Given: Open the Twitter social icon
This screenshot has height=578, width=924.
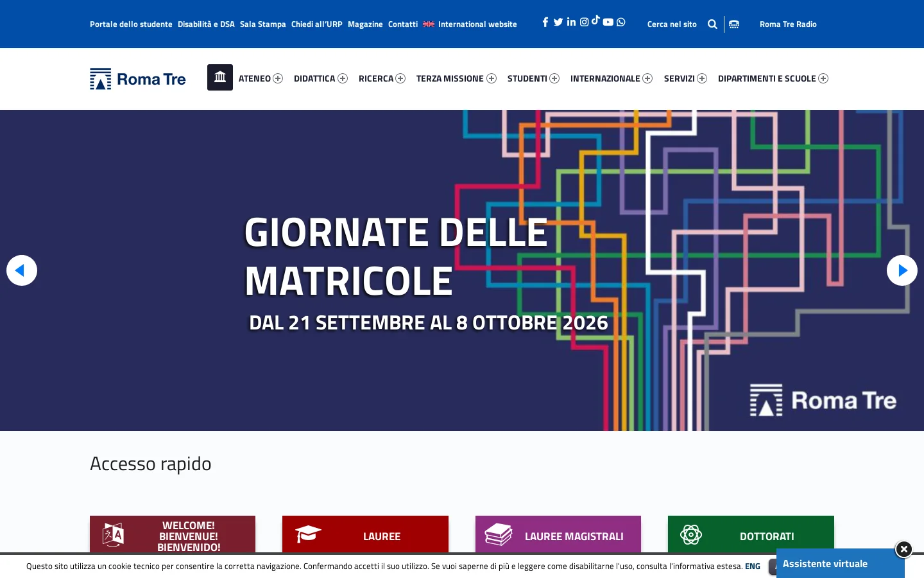Looking at the screenshot, I should pyautogui.click(x=558, y=22).
